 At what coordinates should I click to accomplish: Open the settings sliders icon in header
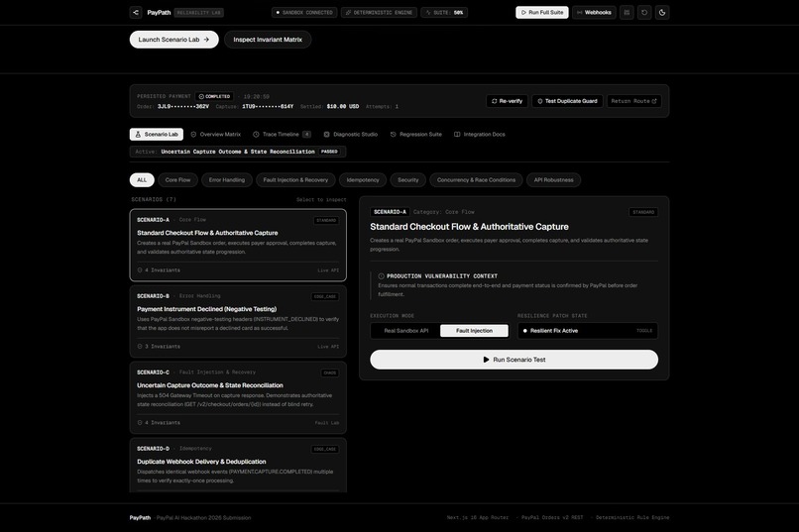click(627, 12)
